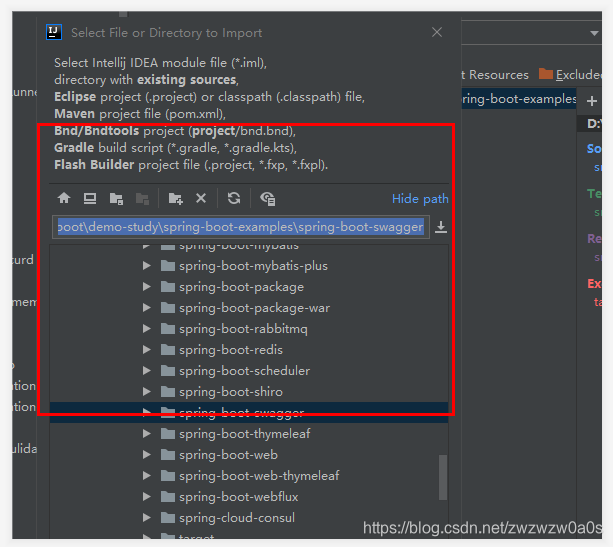Select the highlighted spring-boot-swagger row
Image resolution: width=613 pixels, height=547 pixels.
(x=249, y=412)
